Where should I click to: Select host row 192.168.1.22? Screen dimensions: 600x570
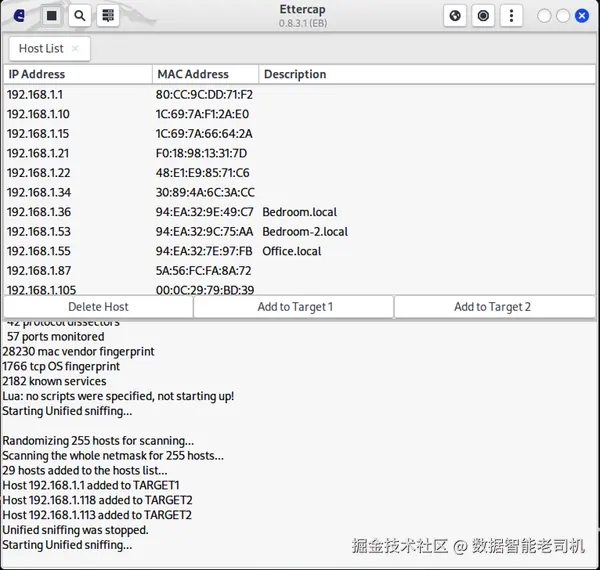click(x=300, y=173)
